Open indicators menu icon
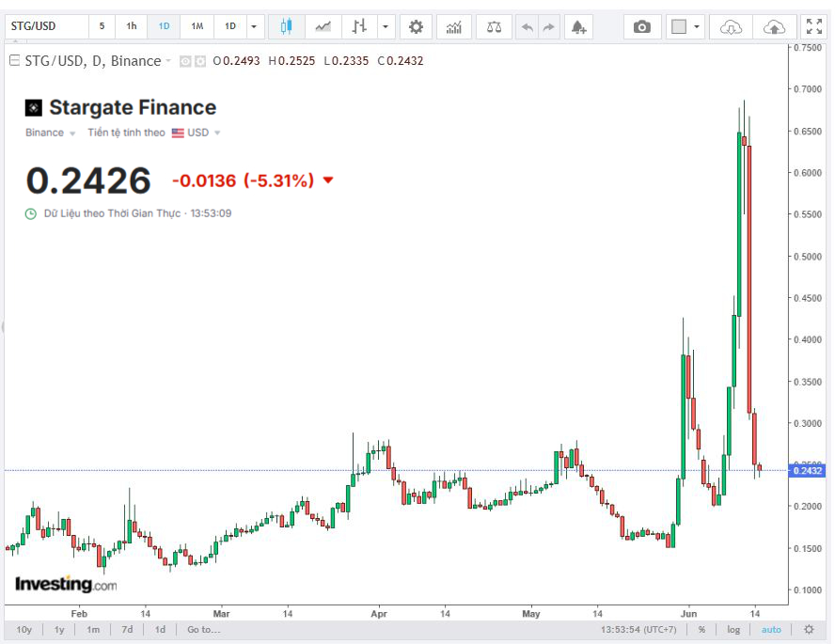Viewport: 835px width, 644px height. (454, 26)
